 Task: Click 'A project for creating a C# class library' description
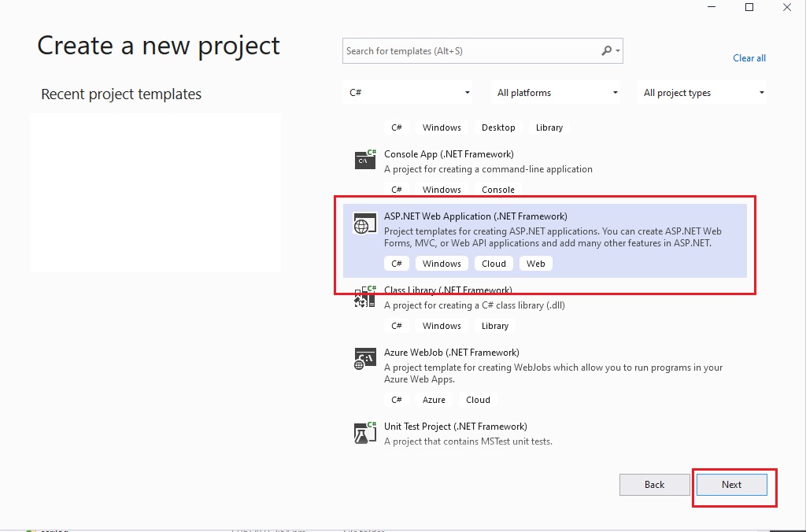point(475,305)
